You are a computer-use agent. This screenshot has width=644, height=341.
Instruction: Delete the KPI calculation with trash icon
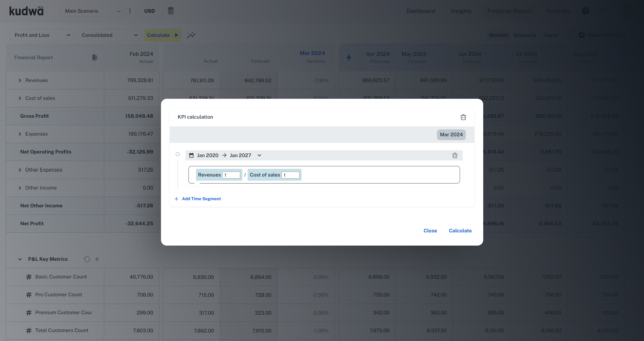point(463,117)
